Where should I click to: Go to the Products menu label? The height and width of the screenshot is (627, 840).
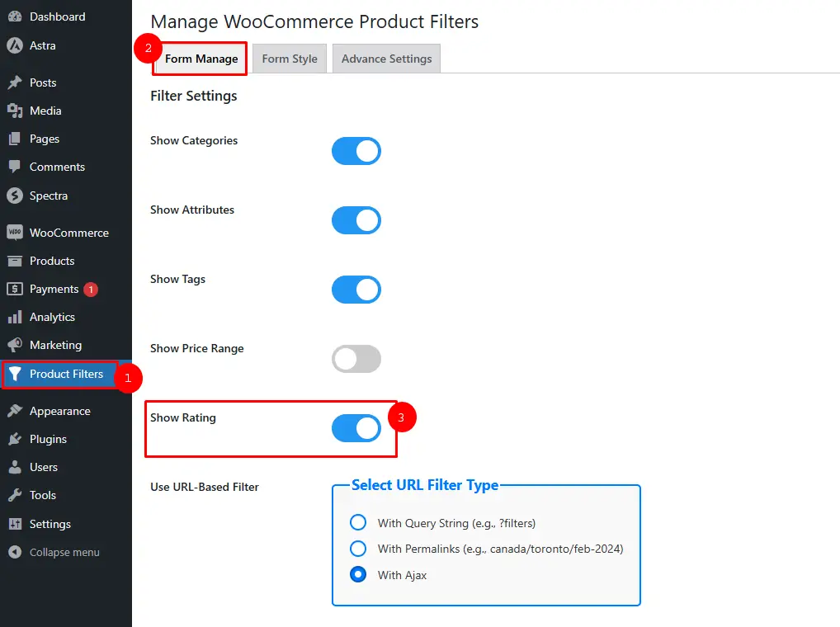[52, 261]
